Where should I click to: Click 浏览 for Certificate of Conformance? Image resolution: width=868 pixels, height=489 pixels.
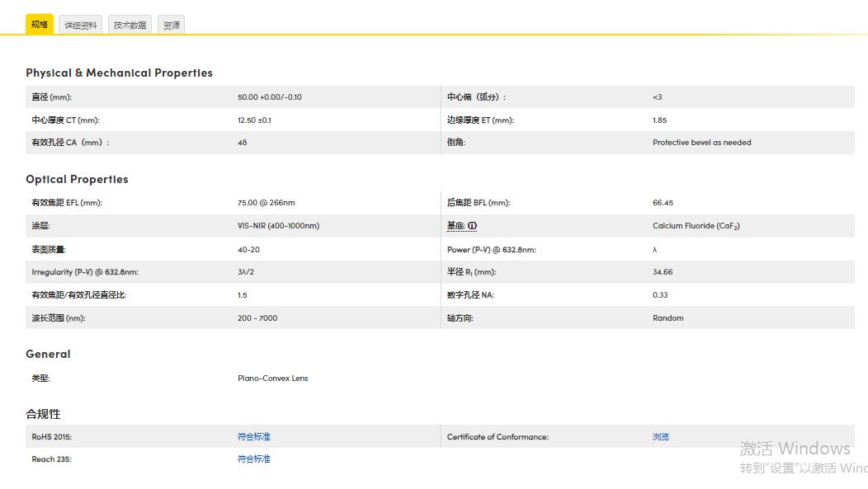click(x=660, y=436)
